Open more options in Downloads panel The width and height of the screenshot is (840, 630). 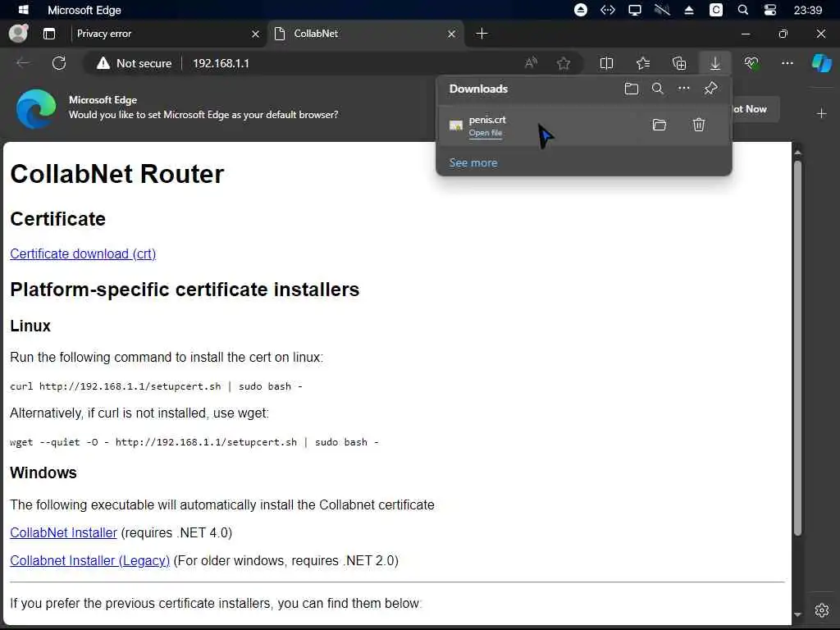(x=684, y=89)
